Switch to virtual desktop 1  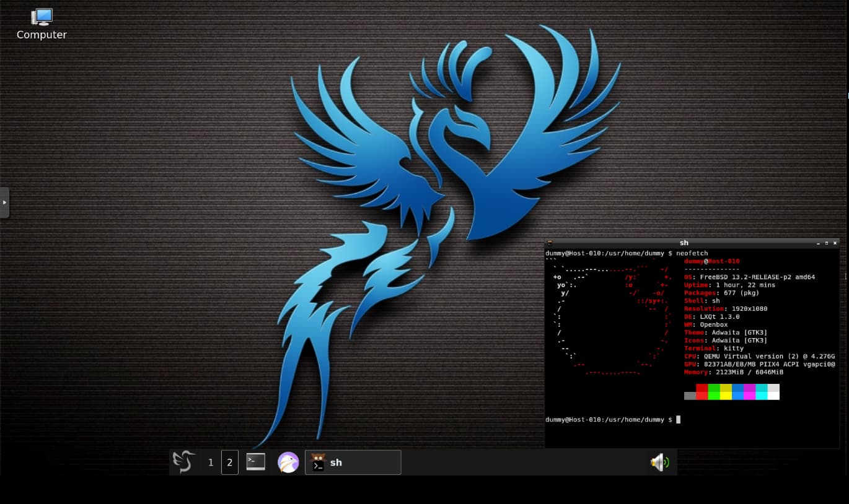click(211, 463)
